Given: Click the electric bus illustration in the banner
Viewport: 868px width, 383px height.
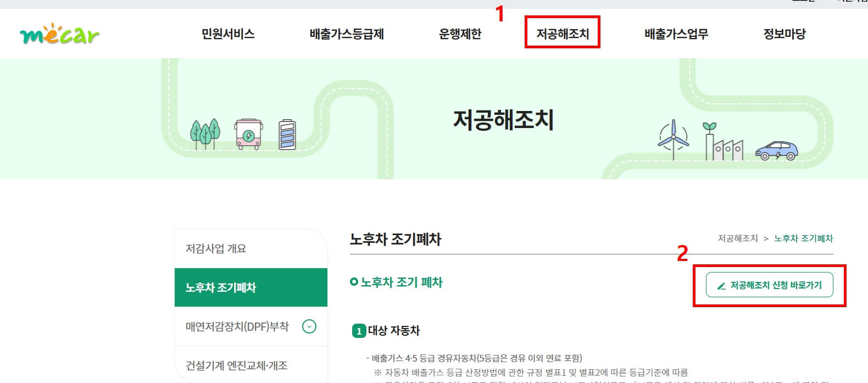Looking at the screenshot, I should pyautogui.click(x=249, y=134).
